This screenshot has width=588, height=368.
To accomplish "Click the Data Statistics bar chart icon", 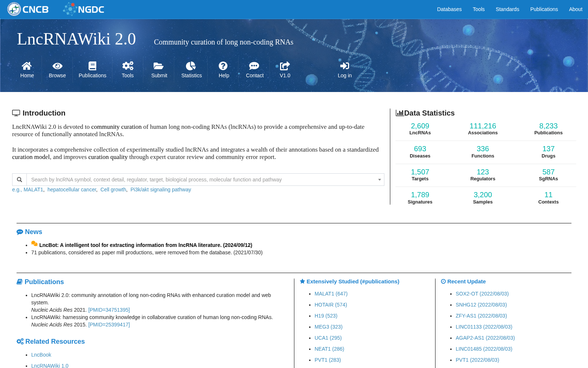I will coord(399,113).
